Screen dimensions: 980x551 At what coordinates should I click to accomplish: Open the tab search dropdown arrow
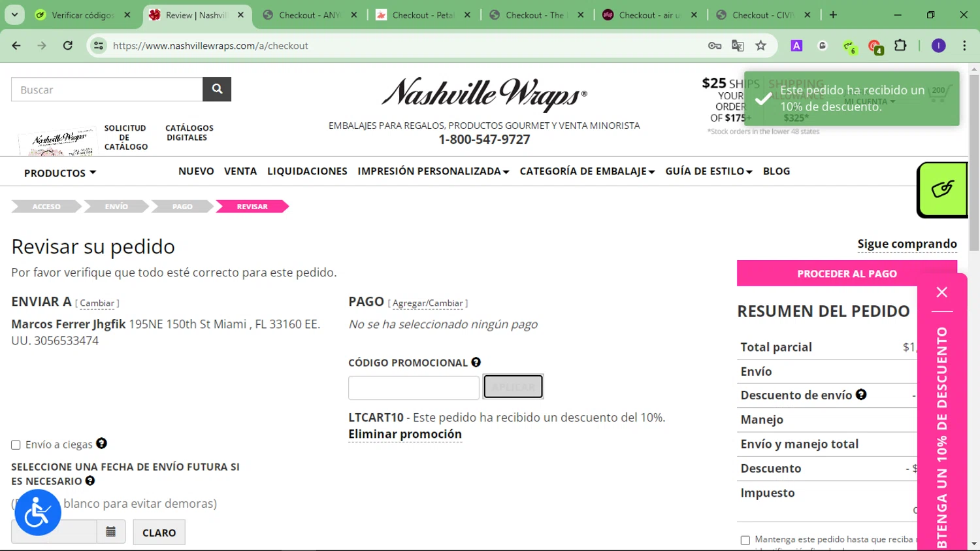coord(14,15)
